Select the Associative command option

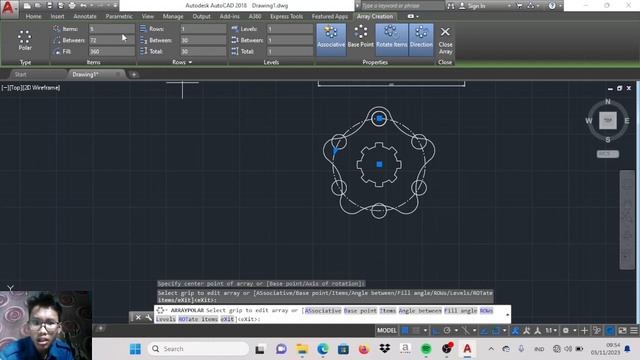tap(322, 311)
